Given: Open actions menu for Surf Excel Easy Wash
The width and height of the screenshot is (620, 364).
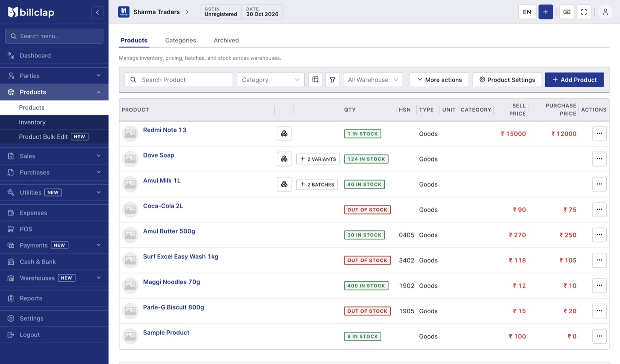Looking at the screenshot, I should coord(599,260).
